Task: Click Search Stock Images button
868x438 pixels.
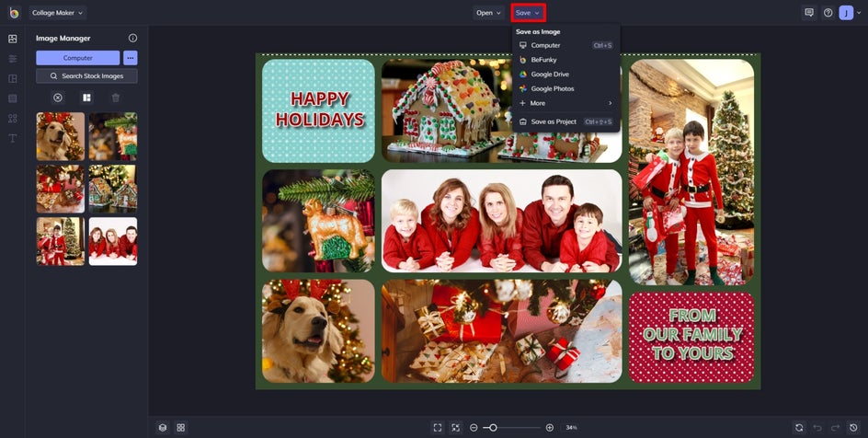Action: click(x=87, y=75)
